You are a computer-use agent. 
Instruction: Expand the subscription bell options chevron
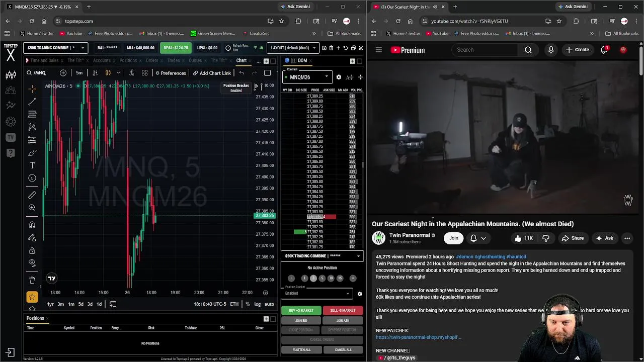point(484,238)
